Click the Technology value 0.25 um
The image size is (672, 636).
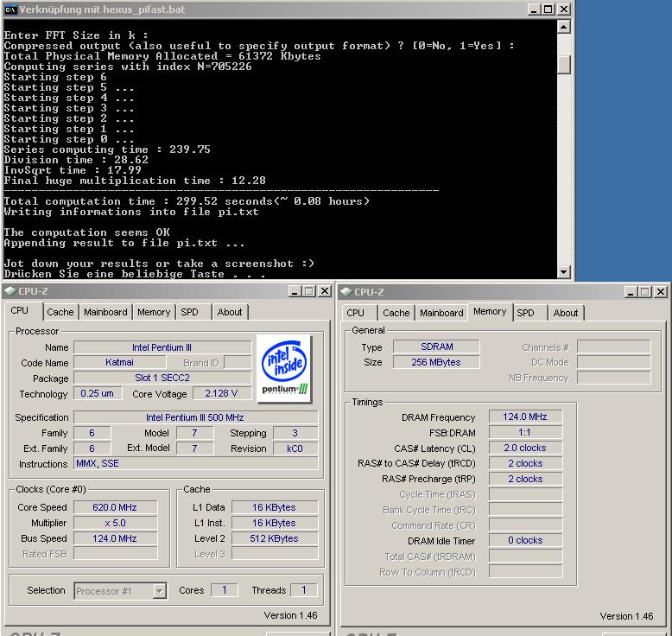click(98, 393)
